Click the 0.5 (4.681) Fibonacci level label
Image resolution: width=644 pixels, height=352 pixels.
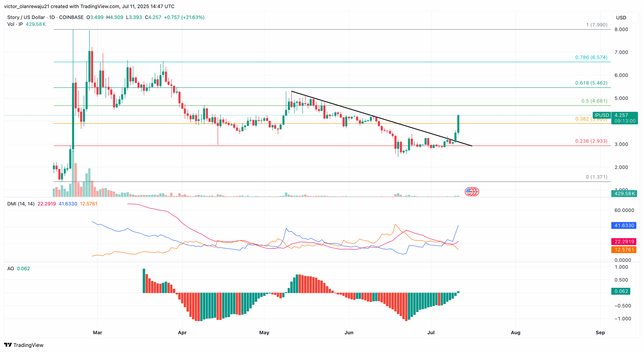tap(594, 101)
